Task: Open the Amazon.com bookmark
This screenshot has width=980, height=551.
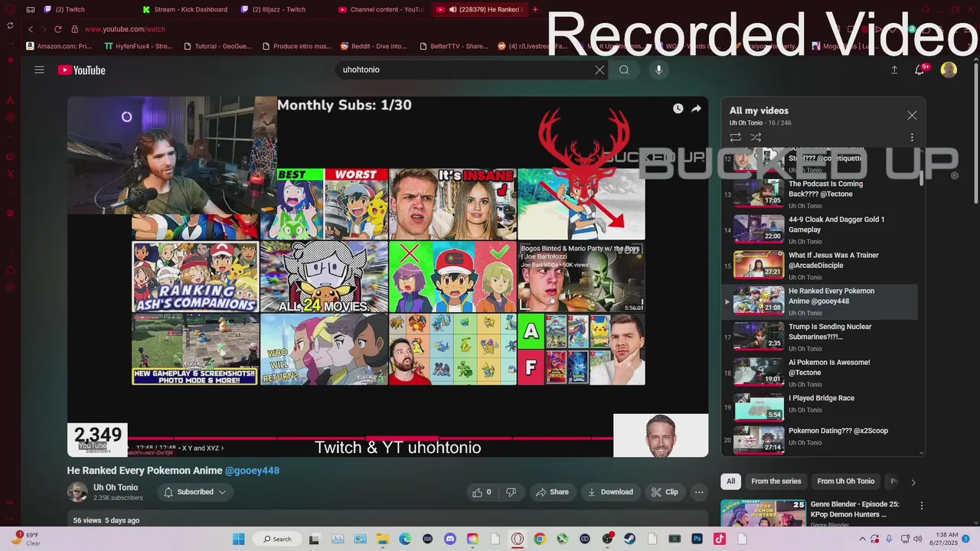Action: coord(59,46)
